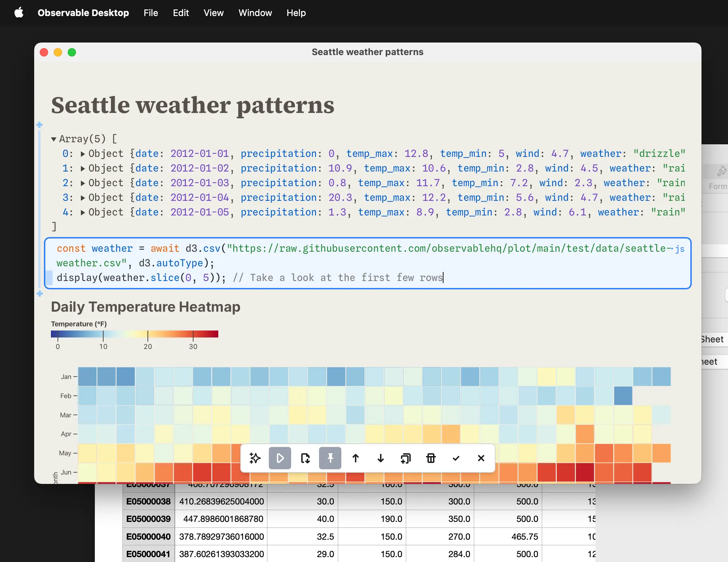Move cell down with arrow icon
This screenshot has height=562, width=728.
[x=380, y=458]
